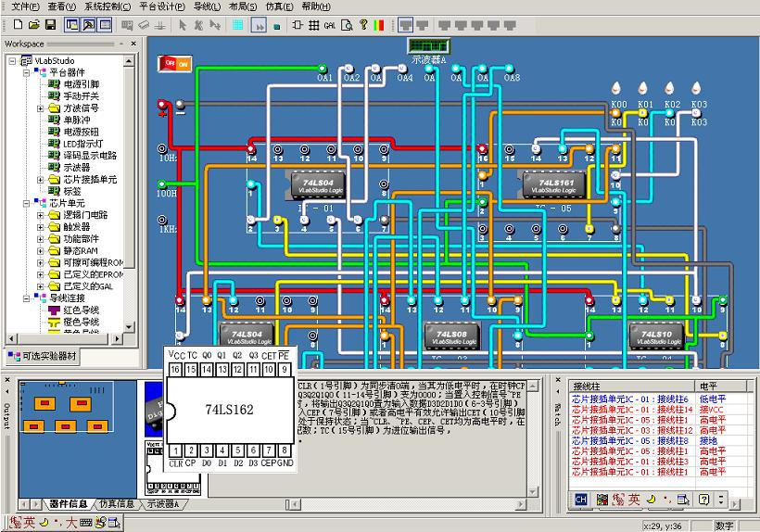Screen dimensions: 760x532
Task: Open a file using the folder icon
Action: [x=34, y=25]
